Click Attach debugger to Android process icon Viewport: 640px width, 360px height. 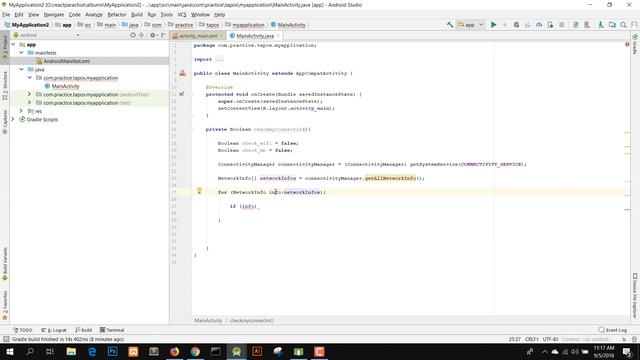pyautogui.click(x=550, y=25)
